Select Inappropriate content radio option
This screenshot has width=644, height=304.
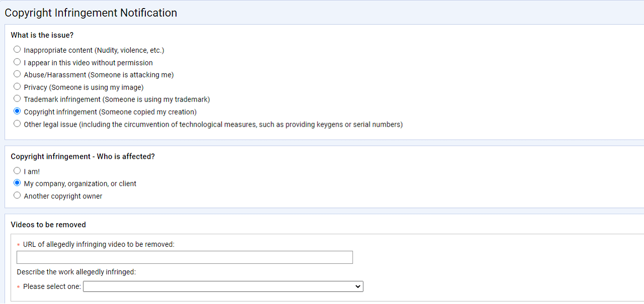pyautogui.click(x=17, y=50)
